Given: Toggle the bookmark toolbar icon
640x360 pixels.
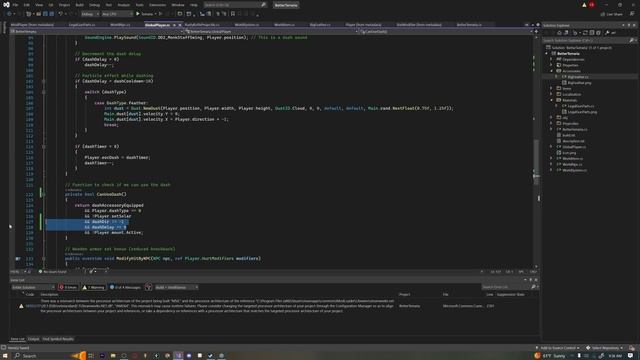Looking at the screenshot, I should pos(233,14).
